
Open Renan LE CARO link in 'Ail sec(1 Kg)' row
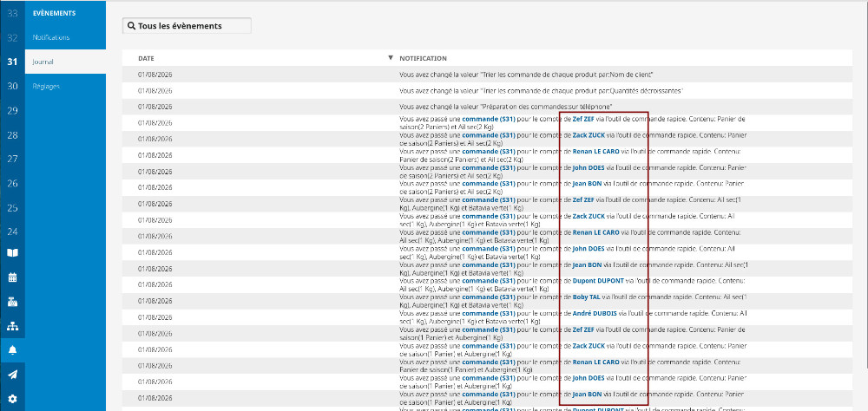[x=595, y=232]
